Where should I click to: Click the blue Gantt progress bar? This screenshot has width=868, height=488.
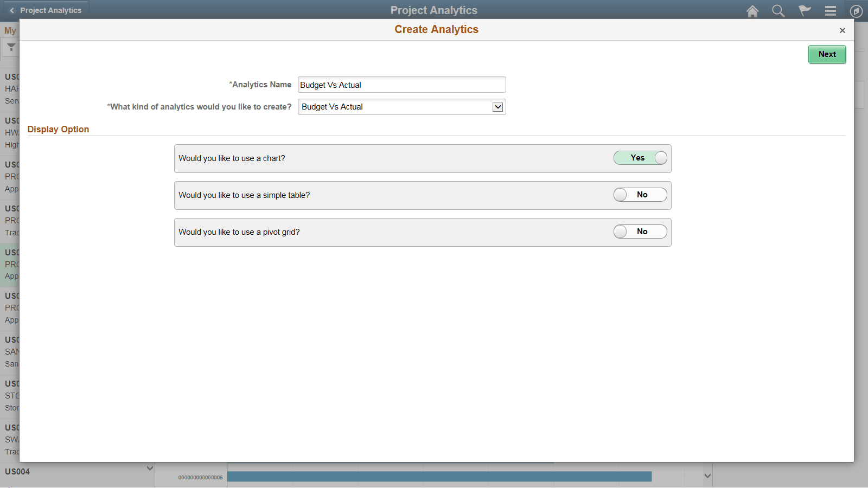(x=441, y=477)
